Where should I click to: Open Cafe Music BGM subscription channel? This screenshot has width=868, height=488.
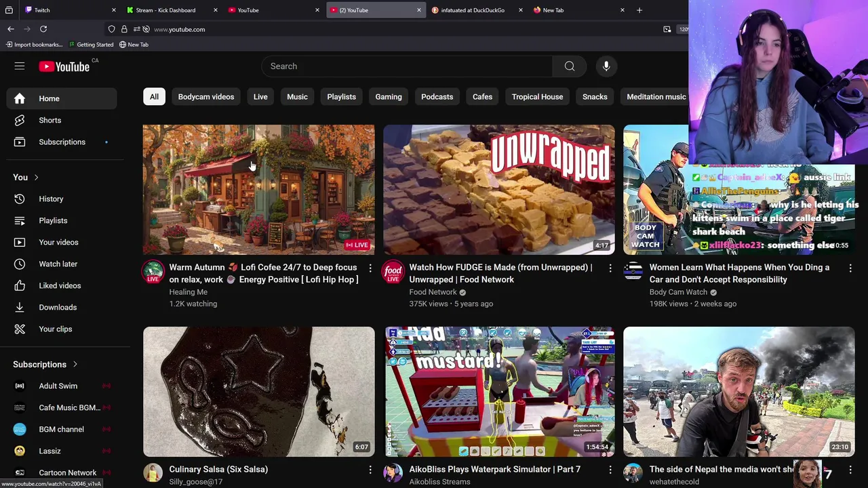tap(62, 407)
